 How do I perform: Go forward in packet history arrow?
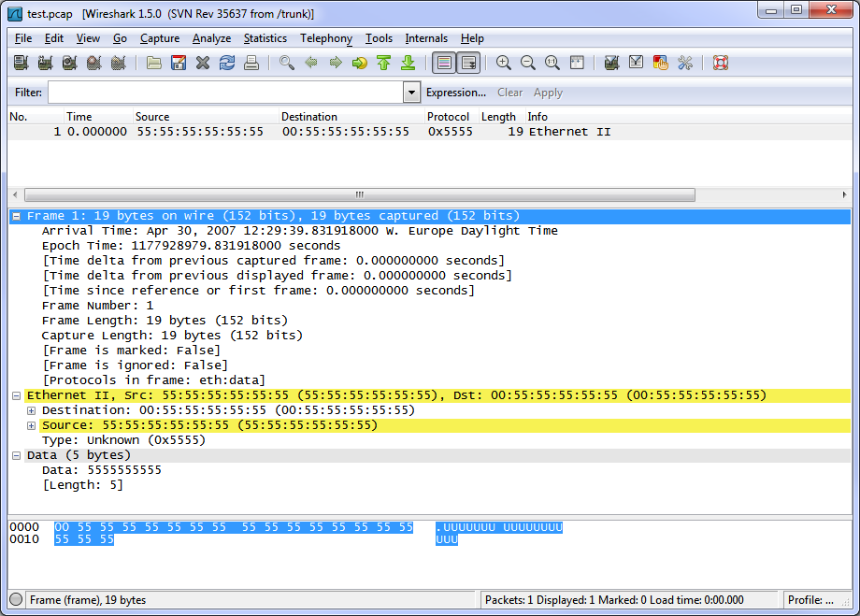[x=335, y=63]
